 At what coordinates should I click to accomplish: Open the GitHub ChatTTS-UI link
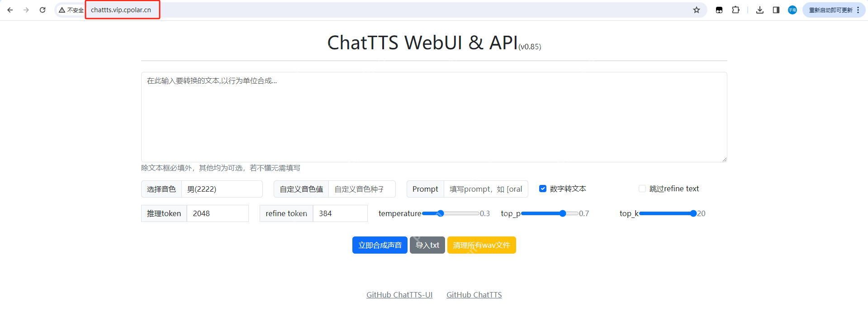399,295
